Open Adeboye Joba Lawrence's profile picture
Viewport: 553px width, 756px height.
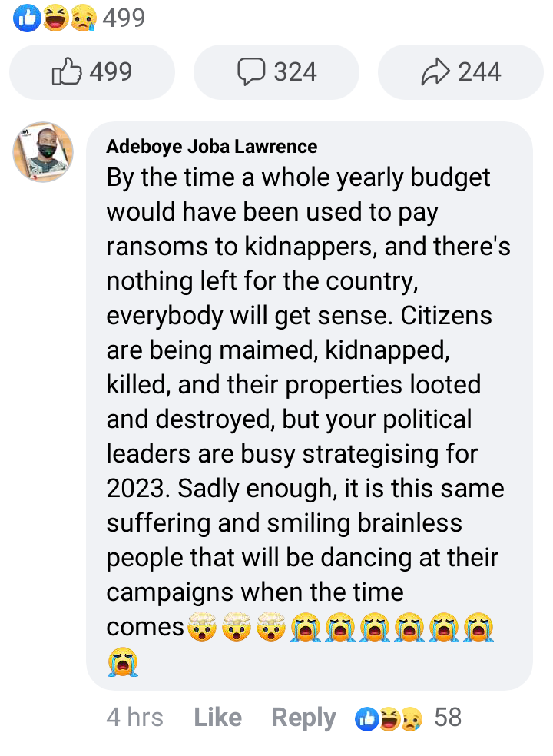point(43,152)
